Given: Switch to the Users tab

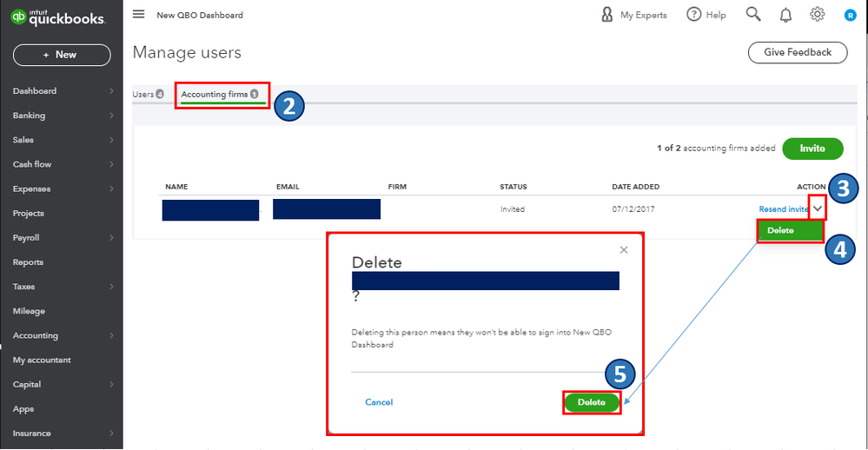Looking at the screenshot, I should coord(148,94).
